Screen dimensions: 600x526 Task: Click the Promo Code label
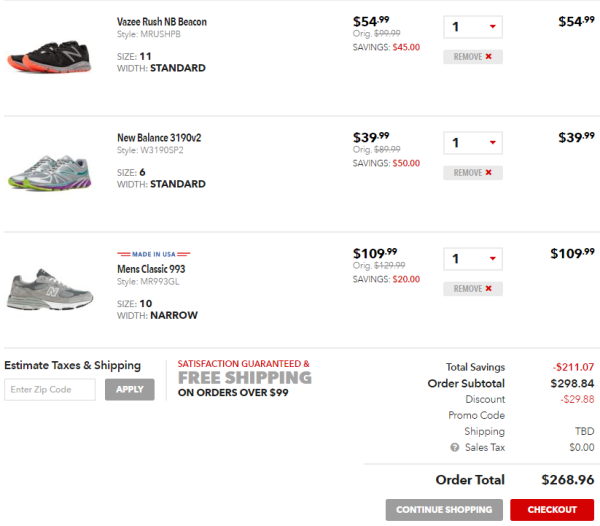[x=476, y=415]
